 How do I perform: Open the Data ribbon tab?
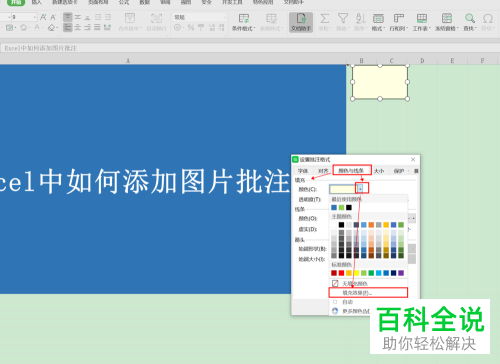(145, 2)
